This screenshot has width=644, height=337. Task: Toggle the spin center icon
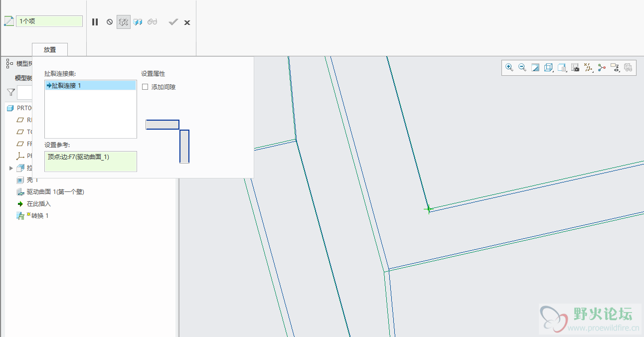602,67
